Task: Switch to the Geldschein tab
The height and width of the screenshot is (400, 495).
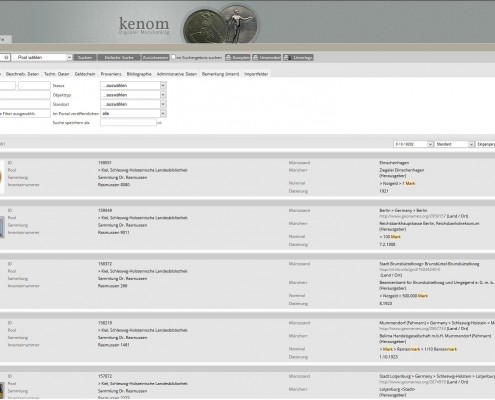Action: click(85, 74)
